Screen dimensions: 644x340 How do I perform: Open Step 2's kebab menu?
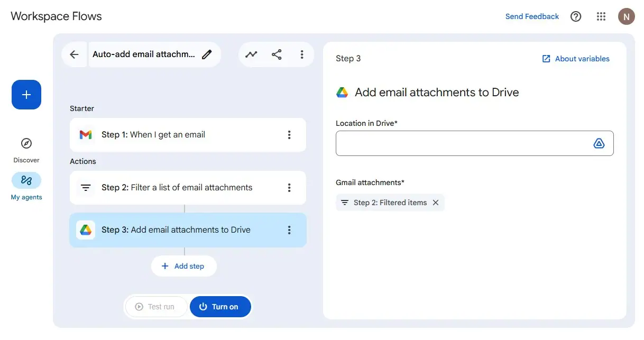289,187
